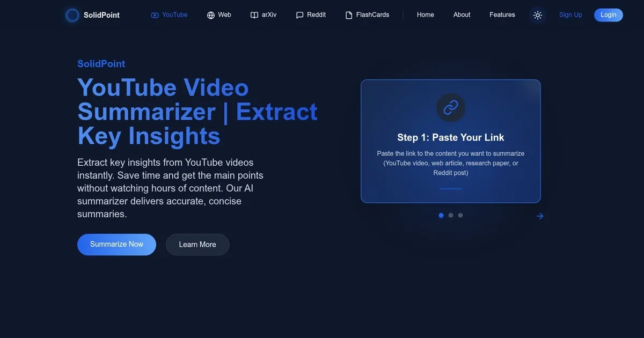Screen dimensions: 644x338
Task: Click the chain link icon in step card
Action: [451, 108]
